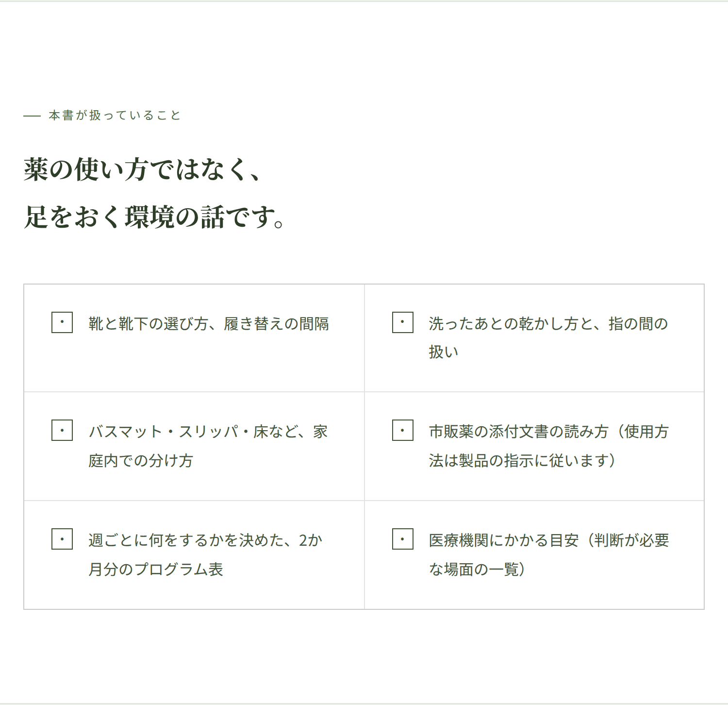
Task: Tap the square icon beside 週ごとに何をするか
Action: click(62, 539)
